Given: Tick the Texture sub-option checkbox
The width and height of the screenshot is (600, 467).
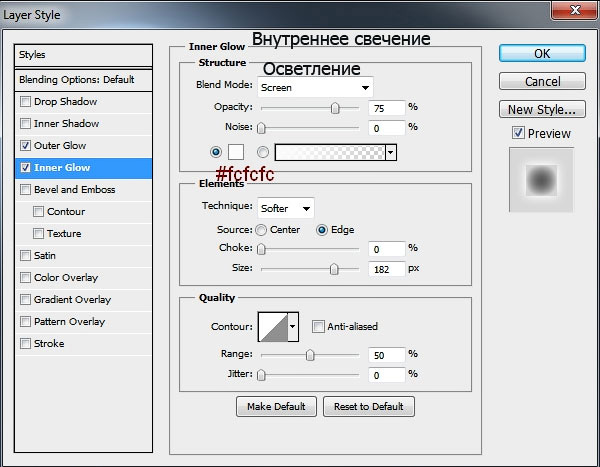Looking at the screenshot, I should 38,234.
